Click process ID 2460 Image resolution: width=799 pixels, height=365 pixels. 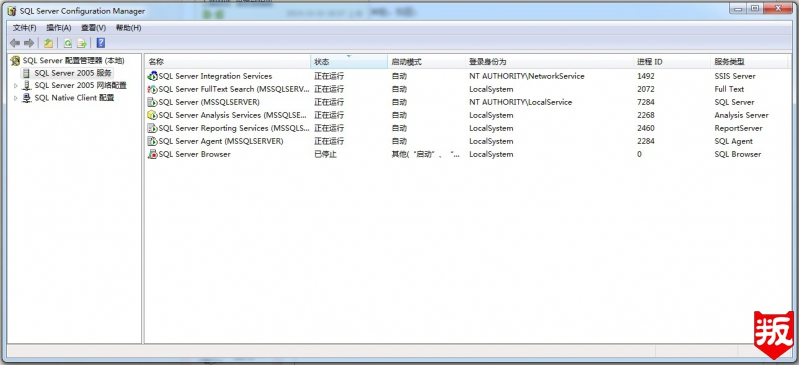pos(646,128)
